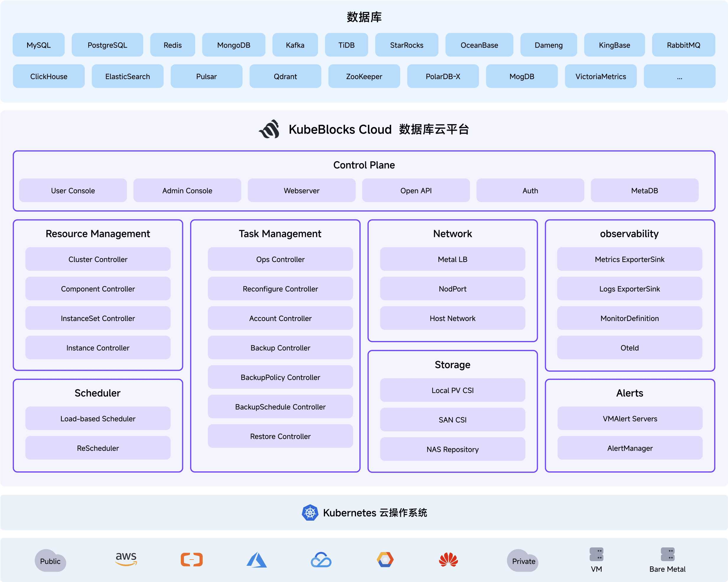Click the AlertManager box

click(x=630, y=448)
